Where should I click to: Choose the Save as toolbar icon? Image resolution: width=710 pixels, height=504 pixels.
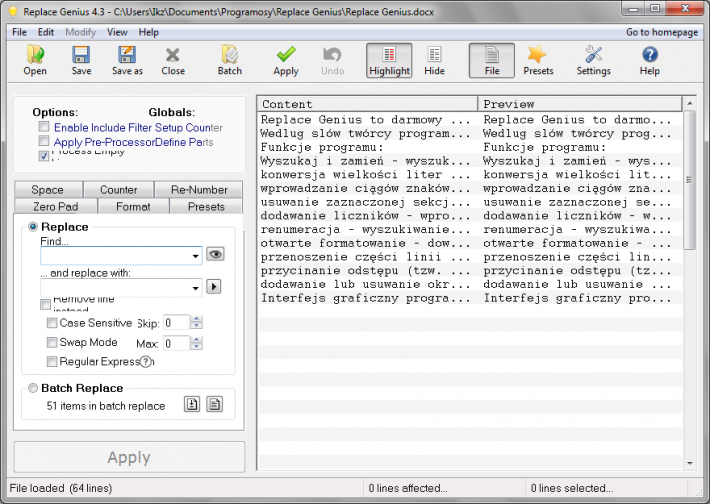(127, 60)
